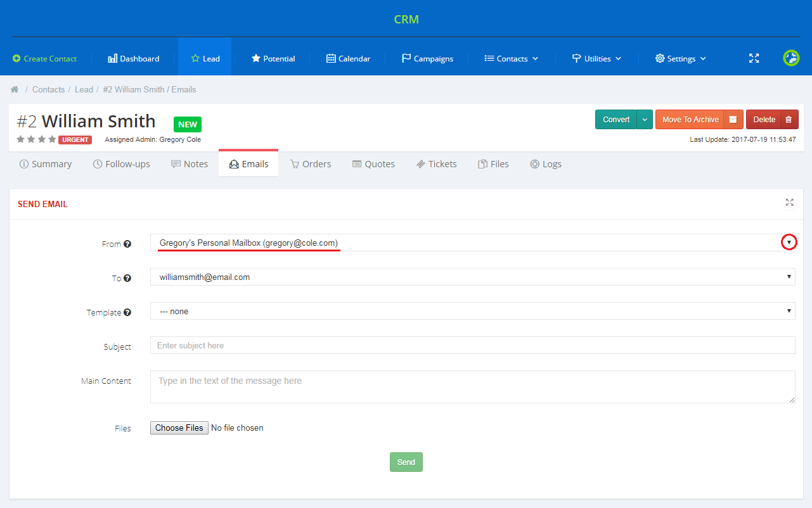Click the Move To Archive button

690,120
